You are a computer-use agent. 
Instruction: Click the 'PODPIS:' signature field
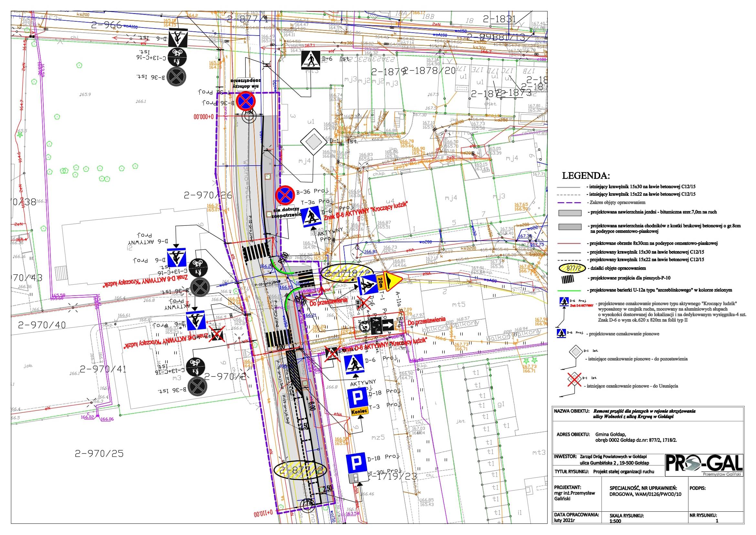(x=697, y=488)
